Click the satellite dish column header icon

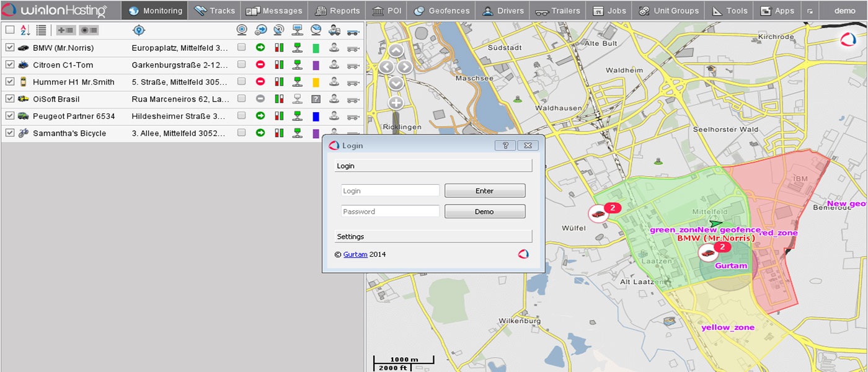(x=279, y=30)
